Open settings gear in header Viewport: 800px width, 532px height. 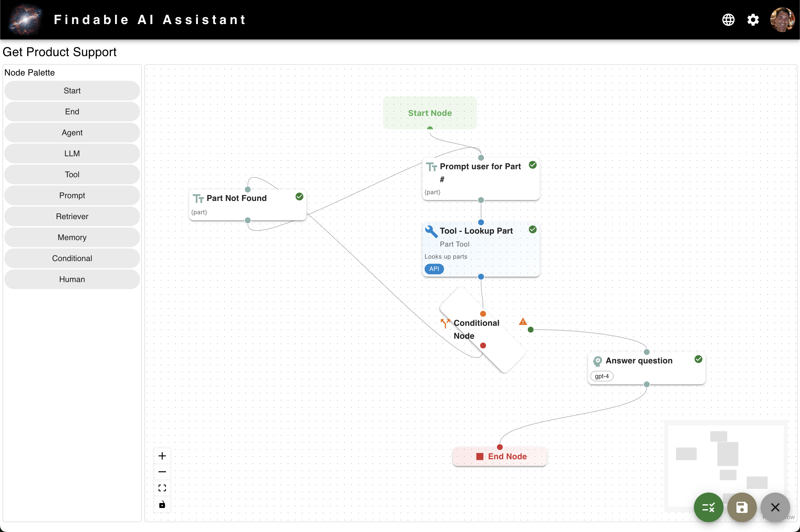[x=753, y=20]
